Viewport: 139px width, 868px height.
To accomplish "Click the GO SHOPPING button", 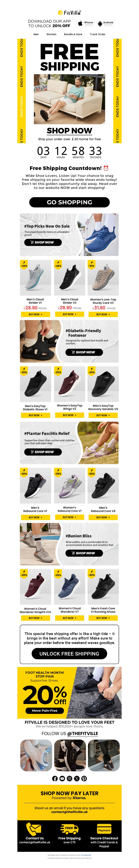I will pyautogui.click(x=69, y=202).
